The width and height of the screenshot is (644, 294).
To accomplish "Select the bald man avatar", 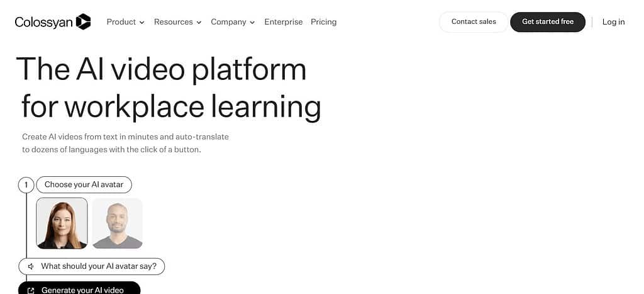I will coord(117,223).
